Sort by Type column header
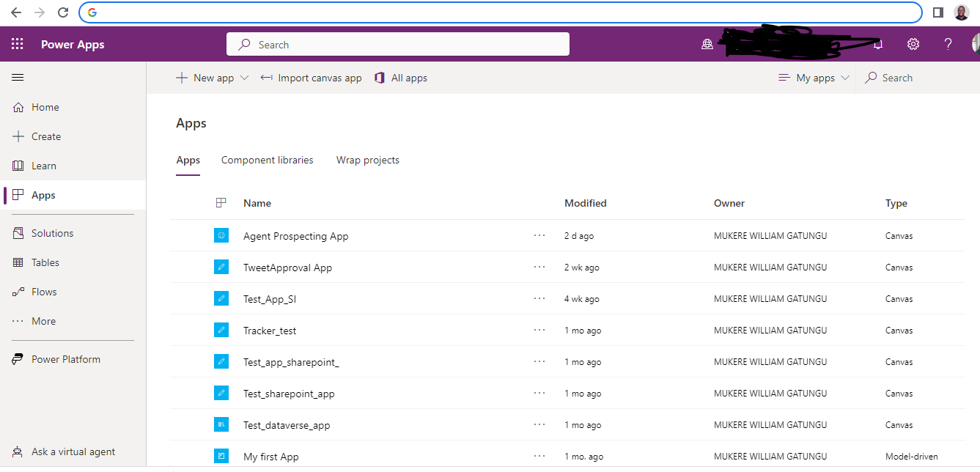The image size is (980, 472). (x=896, y=203)
